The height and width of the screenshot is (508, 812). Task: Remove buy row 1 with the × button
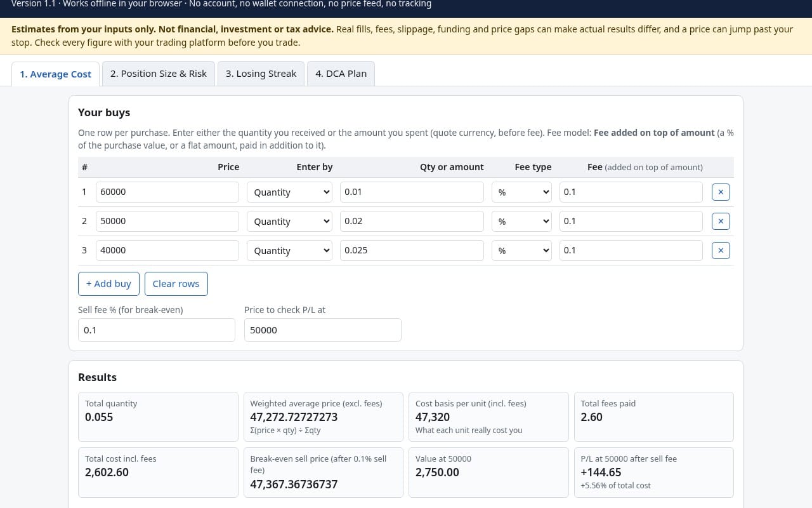(x=721, y=192)
